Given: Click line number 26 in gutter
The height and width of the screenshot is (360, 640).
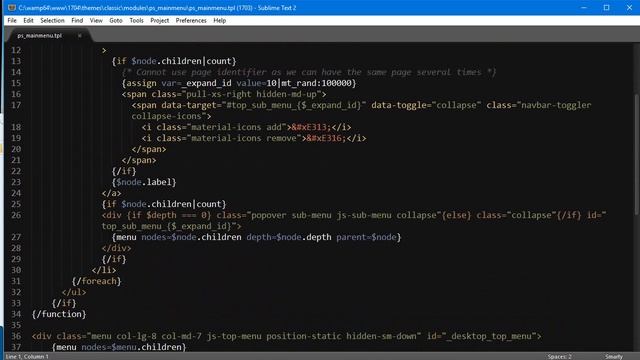Looking at the screenshot, I should (x=16, y=215).
